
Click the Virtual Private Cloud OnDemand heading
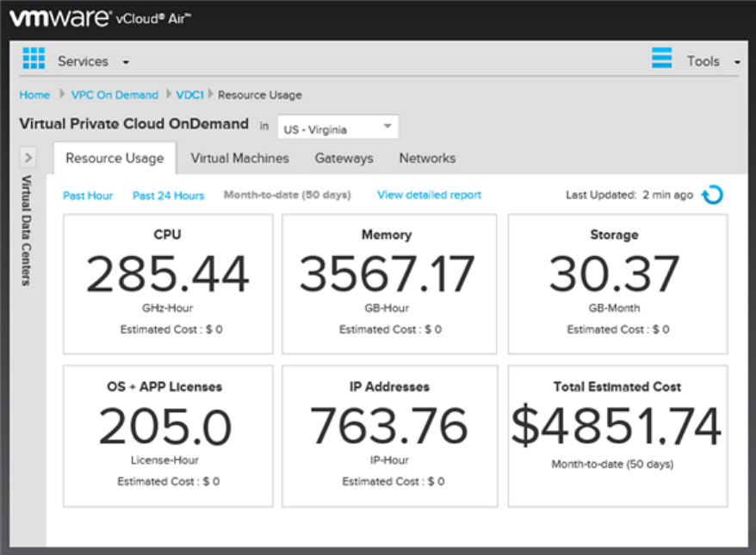point(134,124)
